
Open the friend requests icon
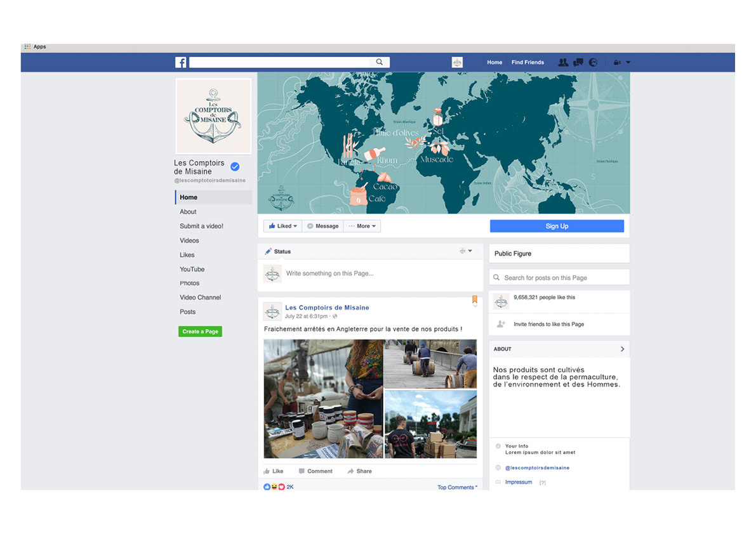pyautogui.click(x=562, y=62)
